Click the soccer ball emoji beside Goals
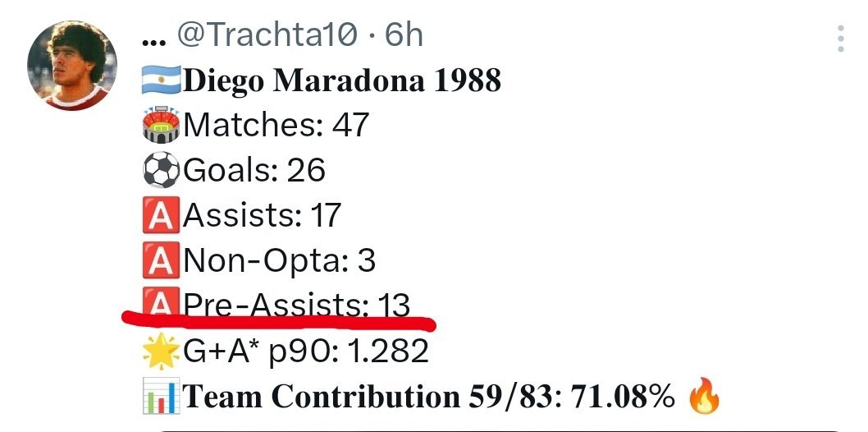This screenshot has height=432, width=868. (x=161, y=170)
